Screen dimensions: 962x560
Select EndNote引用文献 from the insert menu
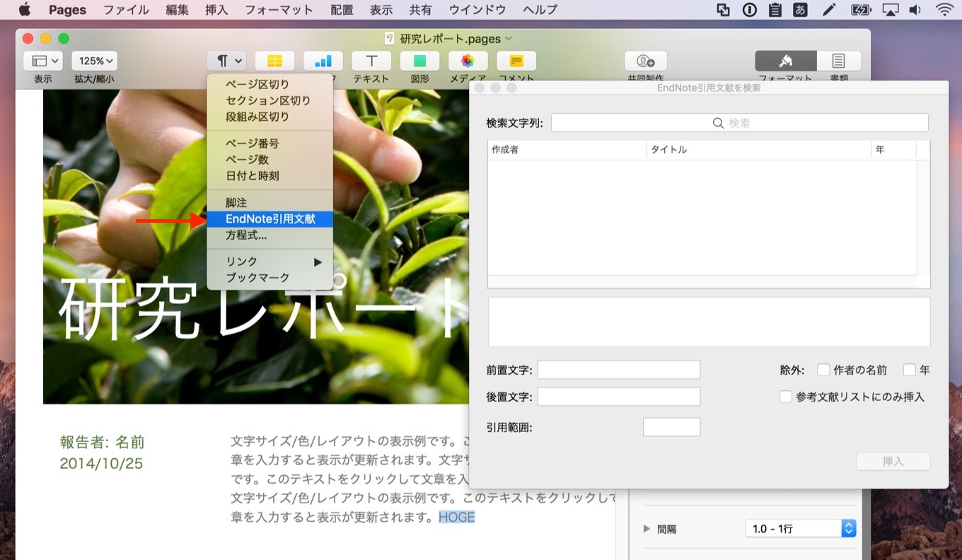coord(270,219)
